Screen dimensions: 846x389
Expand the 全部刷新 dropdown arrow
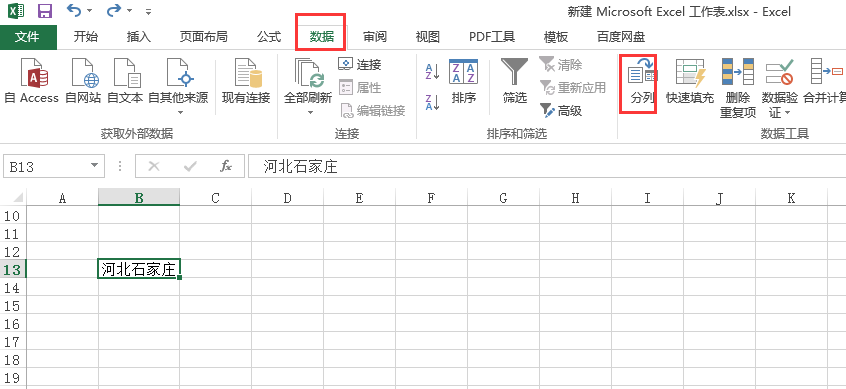(311, 113)
